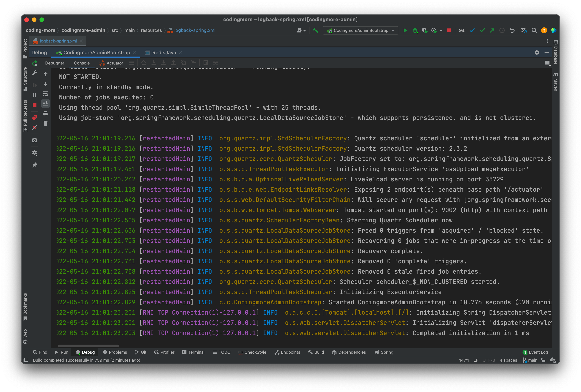Click the green Run arrow in the top toolbar
Viewport: 581px width, 392px height.
click(405, 31)
